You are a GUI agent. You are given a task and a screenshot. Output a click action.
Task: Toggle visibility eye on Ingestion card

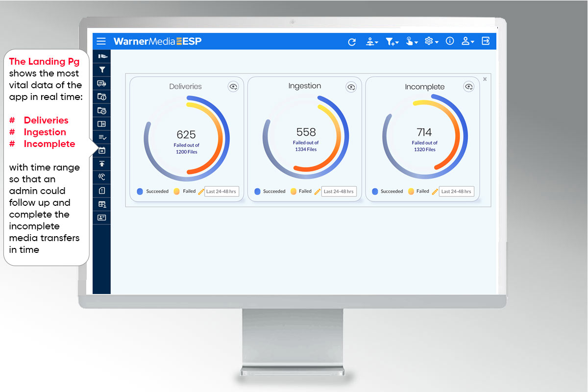click(351, 87)
